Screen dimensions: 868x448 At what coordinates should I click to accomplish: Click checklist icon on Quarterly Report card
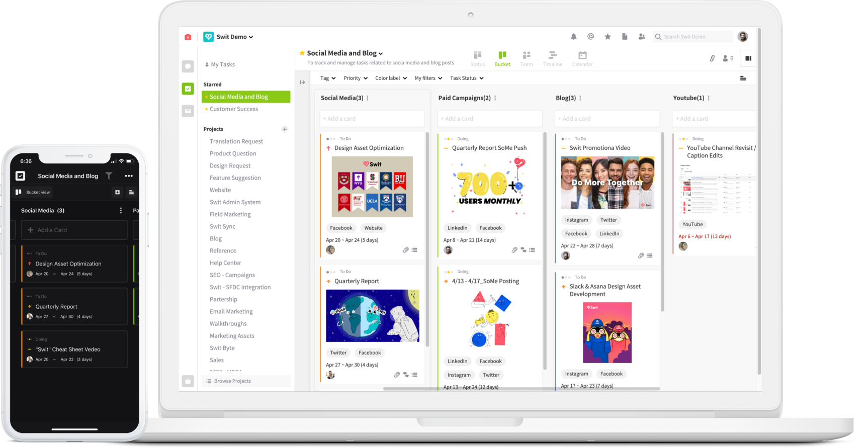[x=414, y=375]
